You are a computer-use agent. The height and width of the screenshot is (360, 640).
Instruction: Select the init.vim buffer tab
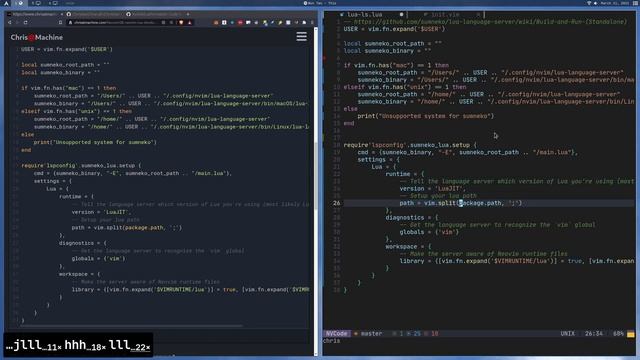tap(445, 14)
